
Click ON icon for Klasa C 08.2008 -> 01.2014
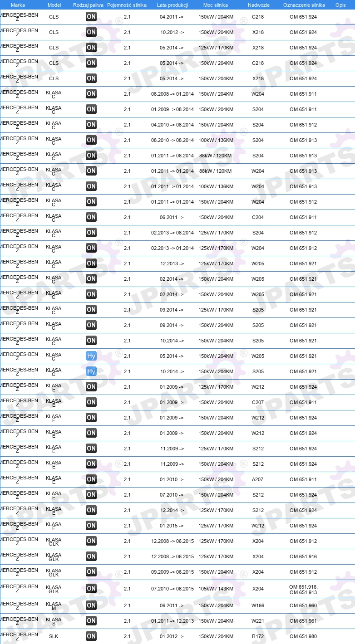tap(91, 94)
